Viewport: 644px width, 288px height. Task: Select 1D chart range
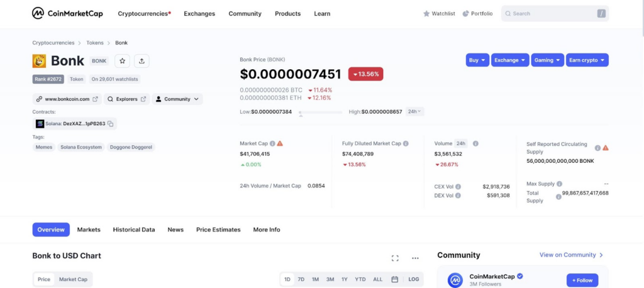[x=287, y=279]
